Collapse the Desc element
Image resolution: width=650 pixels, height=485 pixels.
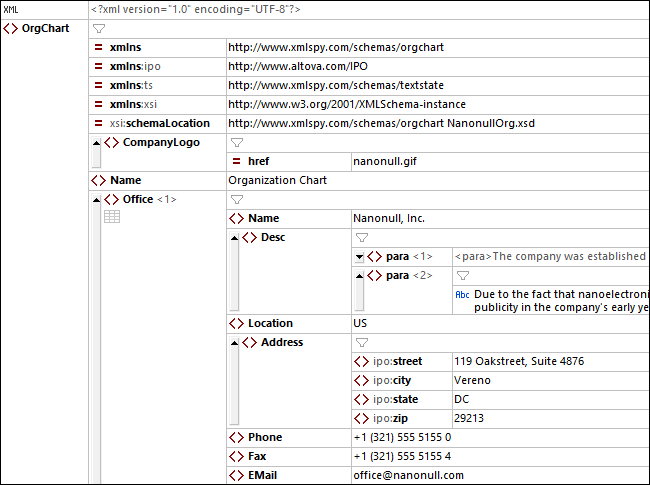point(235,238)
